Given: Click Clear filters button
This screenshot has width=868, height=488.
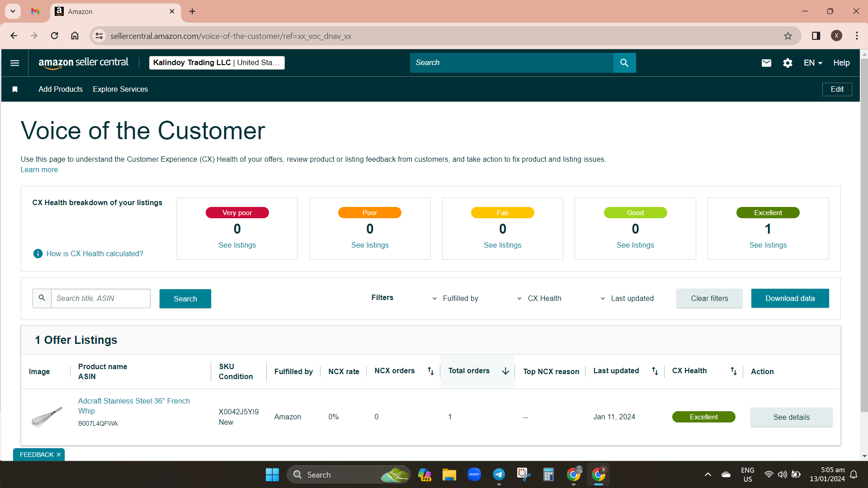Looking at the screenshot, I should [x=709, y=298].
